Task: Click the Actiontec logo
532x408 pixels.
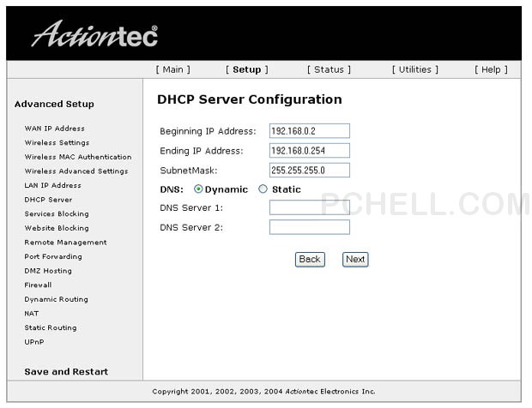Action: pyautogui.click(x=94, y=34)
